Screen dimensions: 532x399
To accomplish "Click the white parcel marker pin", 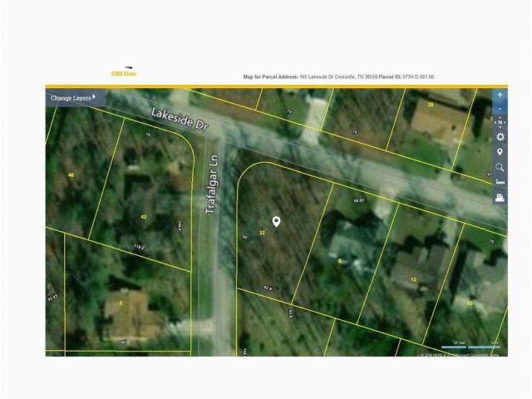I will 277,222.
